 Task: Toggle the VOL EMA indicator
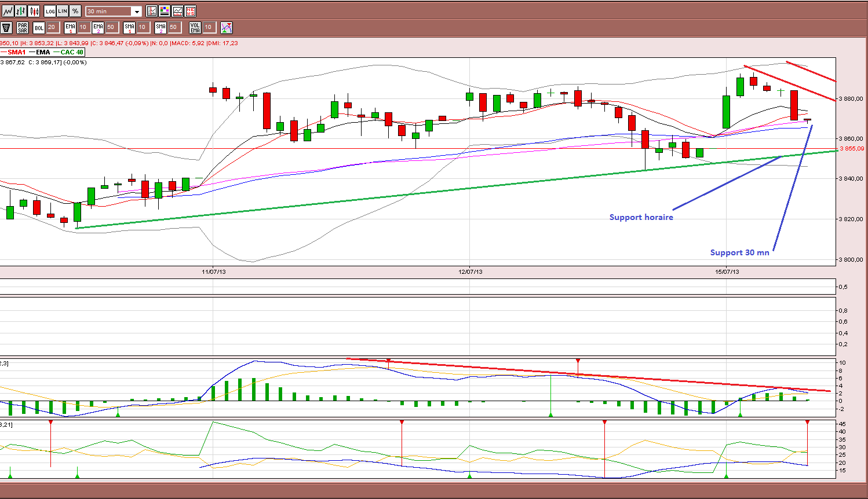click(195, 27)
